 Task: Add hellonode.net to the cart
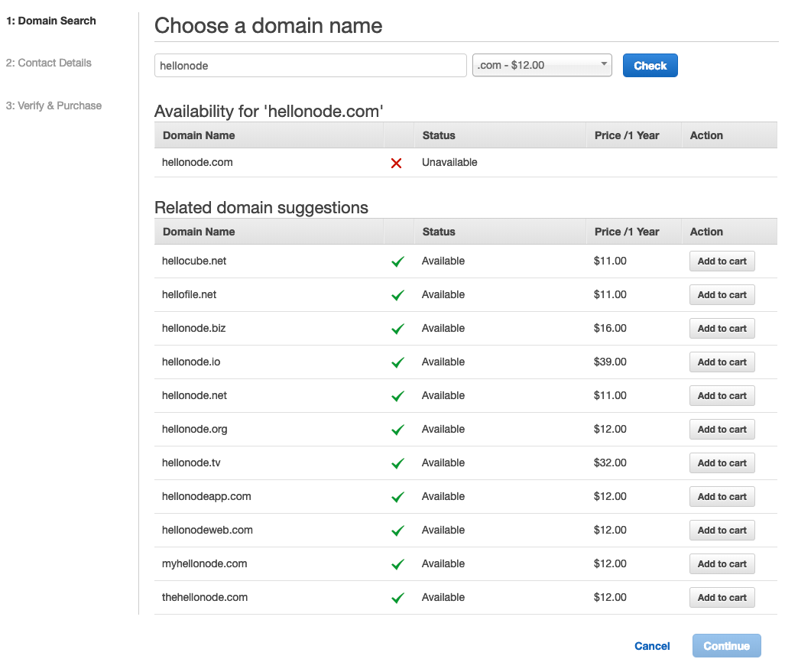722,395
